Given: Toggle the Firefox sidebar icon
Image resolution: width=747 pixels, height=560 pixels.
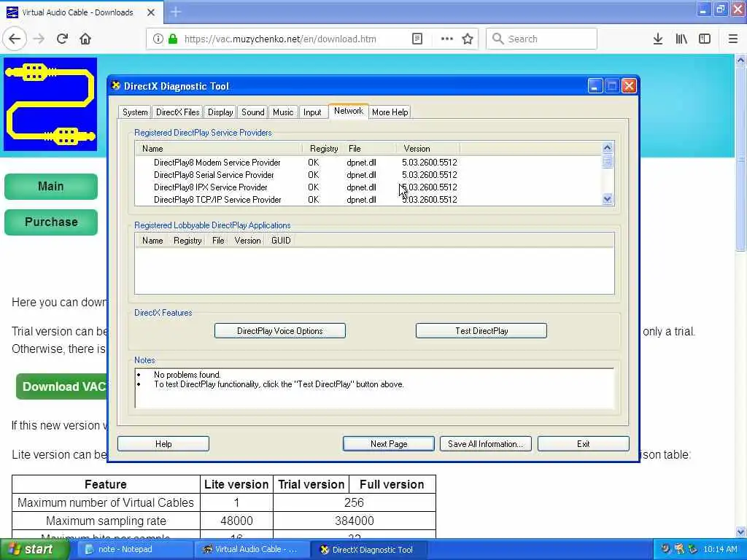Looking at the screenshot, I should [705, 39].
